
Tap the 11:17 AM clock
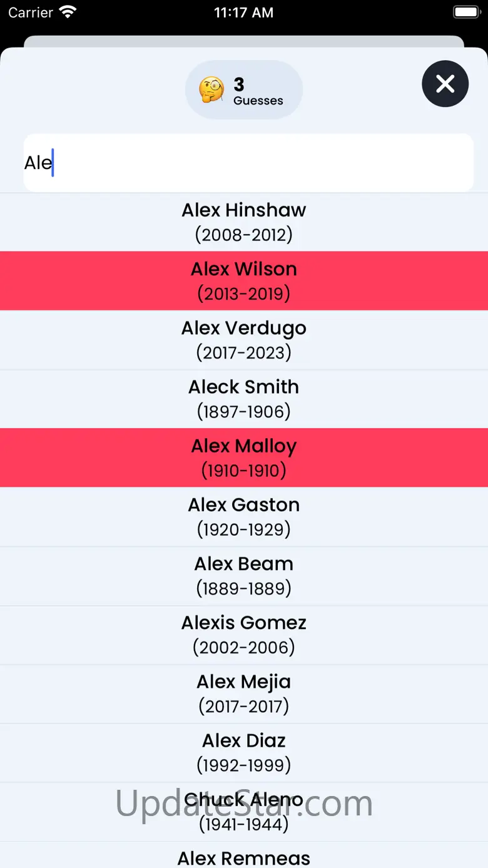(x=244, y=13)
